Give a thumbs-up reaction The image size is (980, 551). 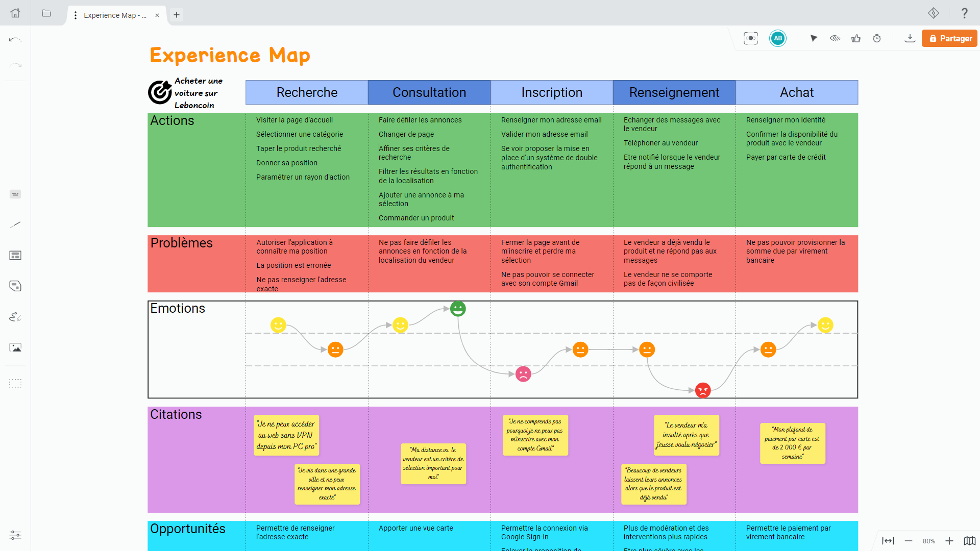(x=856, y=38)
